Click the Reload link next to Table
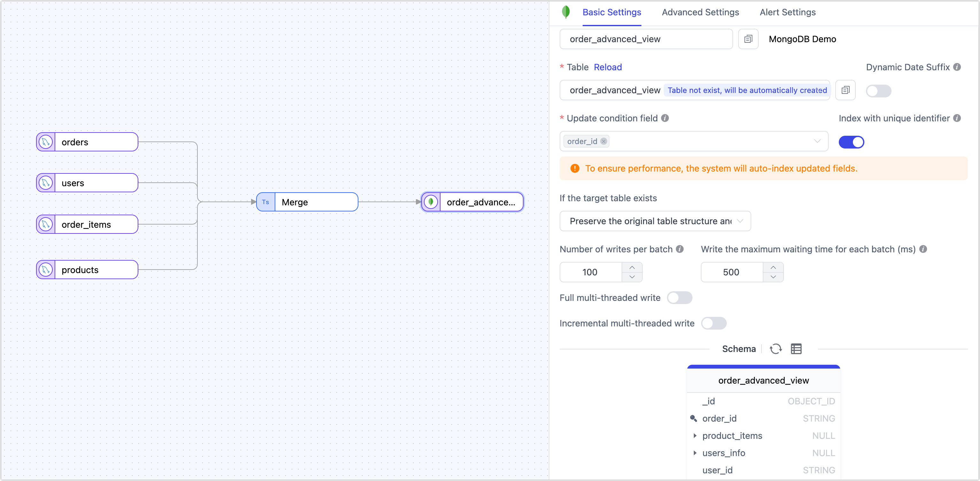Image resolution: width=980 pixels, height=481 pixels. (x=608, y=67)
